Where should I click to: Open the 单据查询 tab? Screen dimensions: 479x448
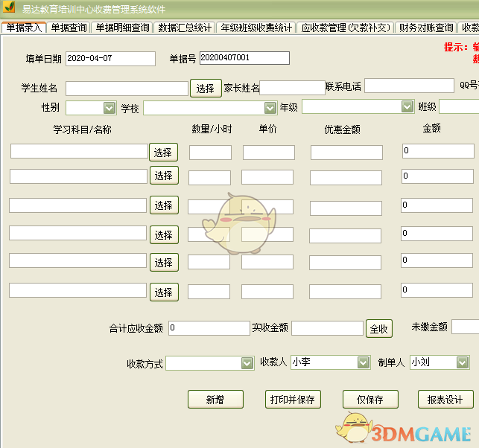point(69,28)
